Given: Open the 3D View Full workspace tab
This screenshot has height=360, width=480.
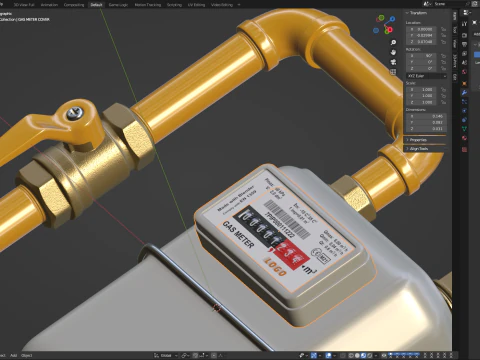Looking at the screenshot, I should click(24, 5).
